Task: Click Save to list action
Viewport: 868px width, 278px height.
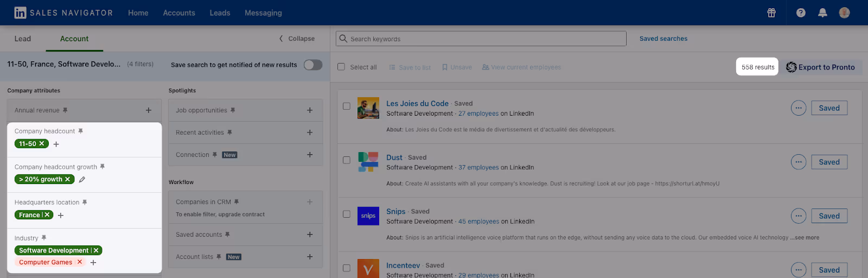Action: coord(410,67)
